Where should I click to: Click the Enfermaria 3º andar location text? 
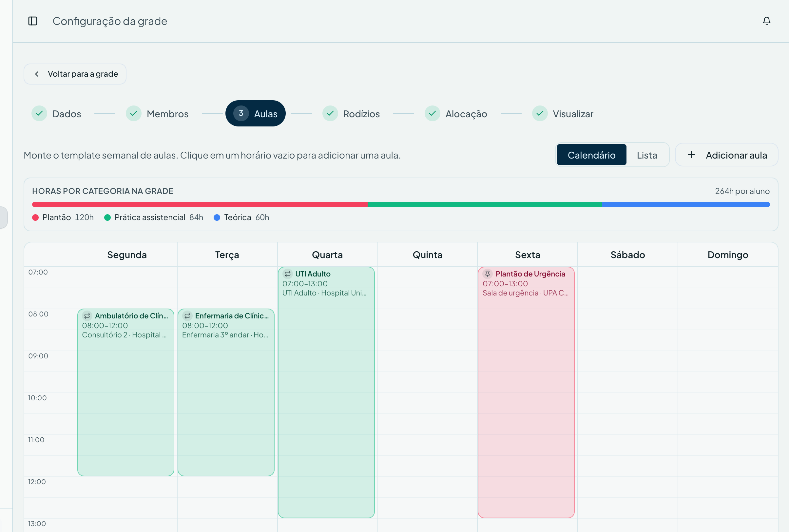[x=225, y=335]
